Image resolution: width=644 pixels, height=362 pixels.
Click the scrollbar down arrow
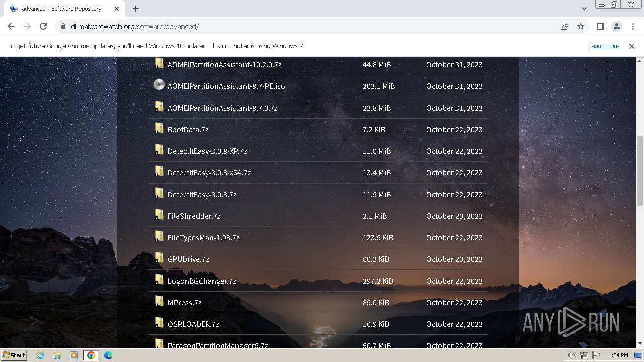point(640,343)
